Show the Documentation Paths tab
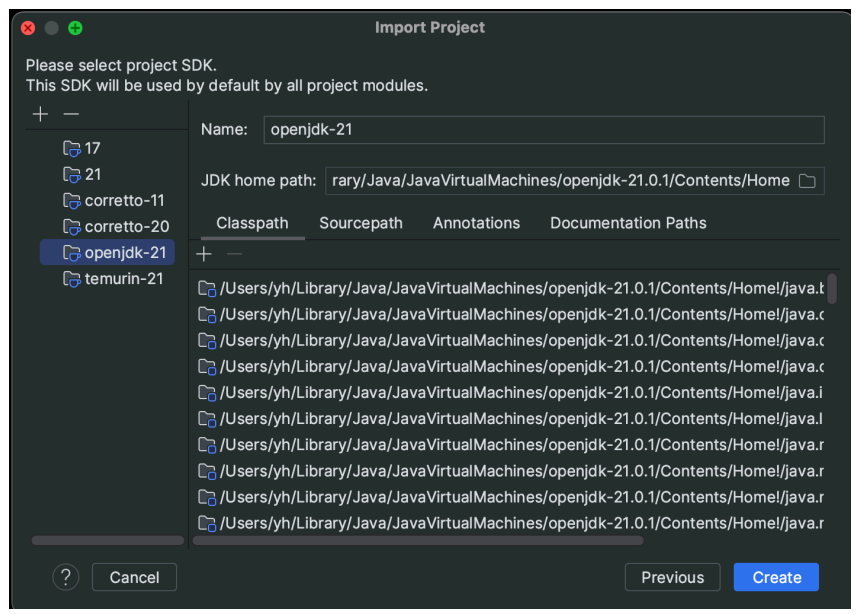Image resolution: width=856 pixels, height=614 pixels. pyautogui.click(x=628, y=223)
